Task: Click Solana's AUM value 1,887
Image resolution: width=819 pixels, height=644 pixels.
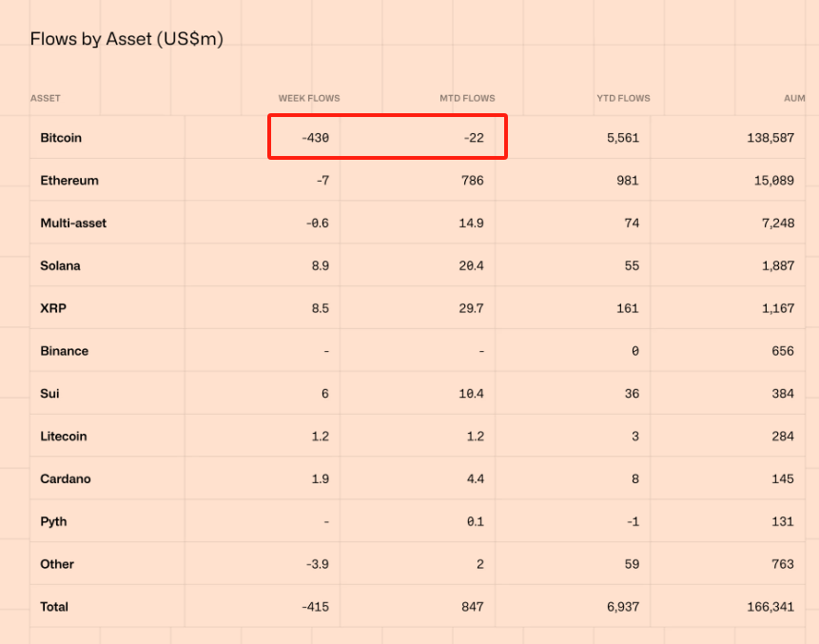Action: coord(777,265)
